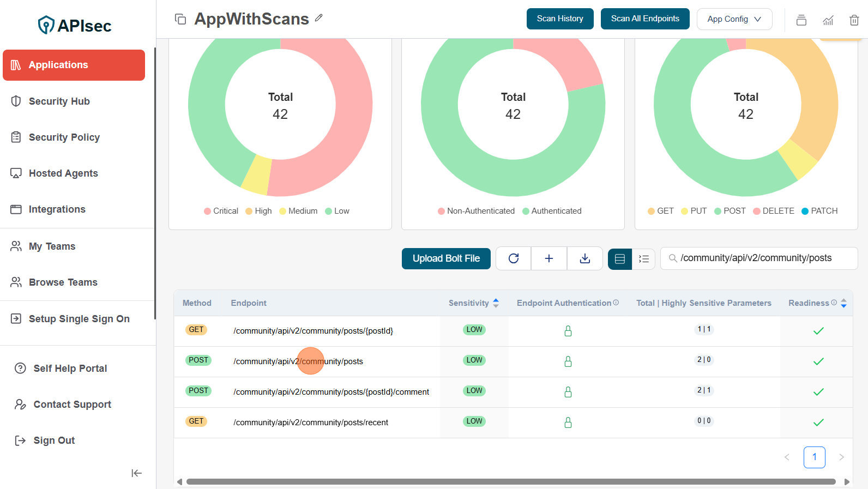Switch to the table layout view toggle
The width and height of the screenshot is (868, 489).
tap(620, 259)
